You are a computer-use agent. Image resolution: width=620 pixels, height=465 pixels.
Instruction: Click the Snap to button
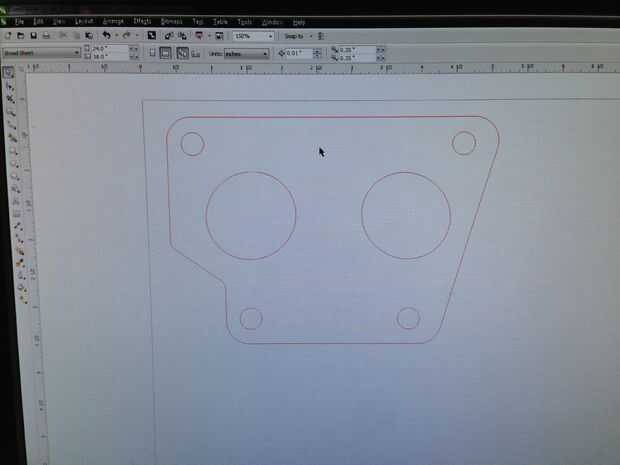[294, 36]
